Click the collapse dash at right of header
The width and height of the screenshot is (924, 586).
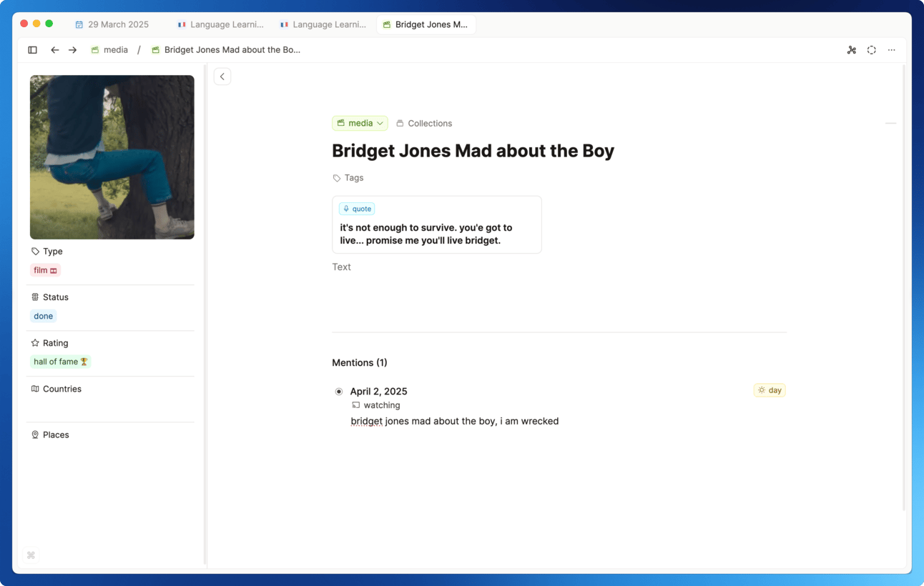[x=890, y=124]
